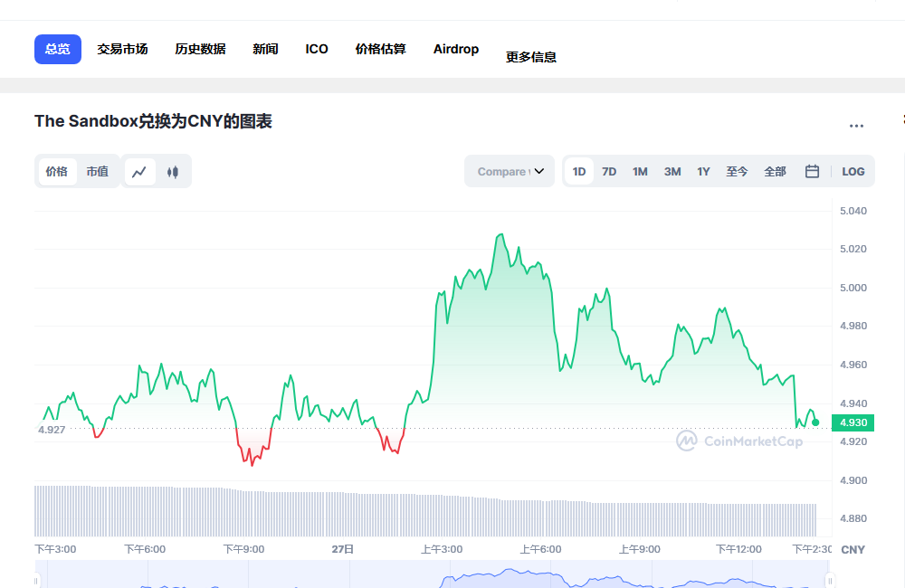
Task: Select the 价格 (price) toggle
Action: tap(56, 172)
